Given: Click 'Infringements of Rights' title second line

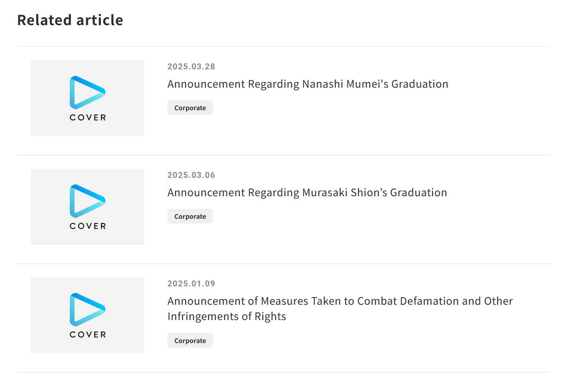Looking at the screenshot, I should (x=227, y=317).
